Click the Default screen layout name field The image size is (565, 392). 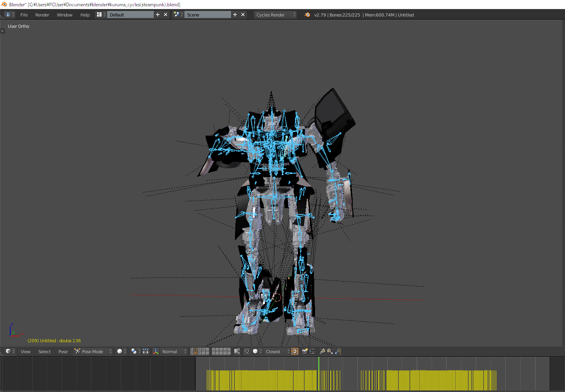[x=130, y=15]
